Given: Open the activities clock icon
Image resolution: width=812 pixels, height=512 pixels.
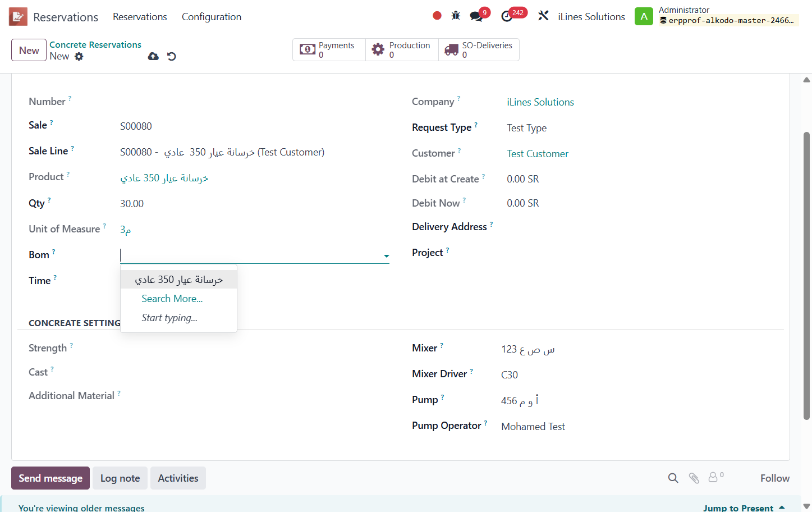Looking at the screenshot, I should (x=507, y=16).
